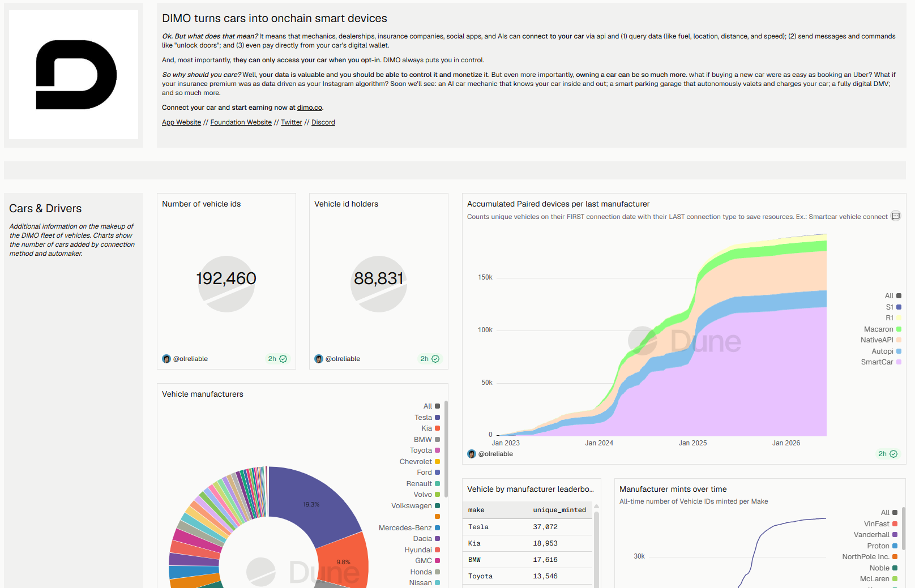Viewport: 915px width, 588px height.
Task: Toggle Mercedes-Benz in the manufacturers legend
Action: point(409,528)
